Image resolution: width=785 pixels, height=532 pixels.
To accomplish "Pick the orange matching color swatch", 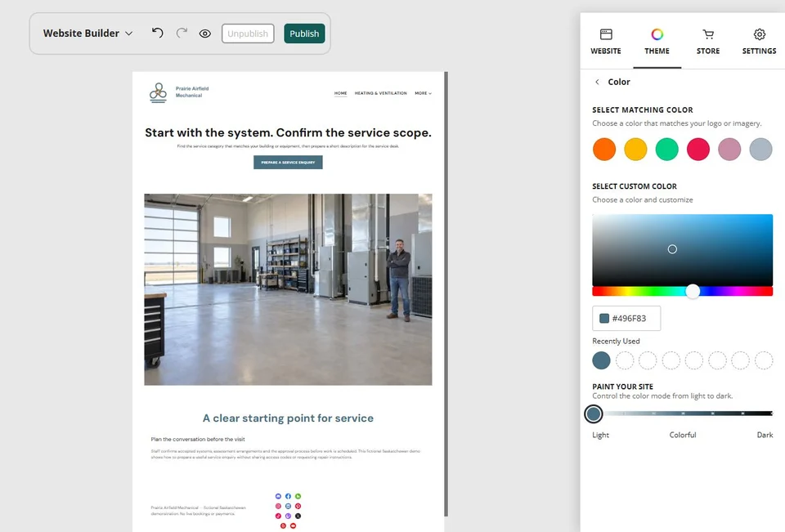I will (603, 150).
